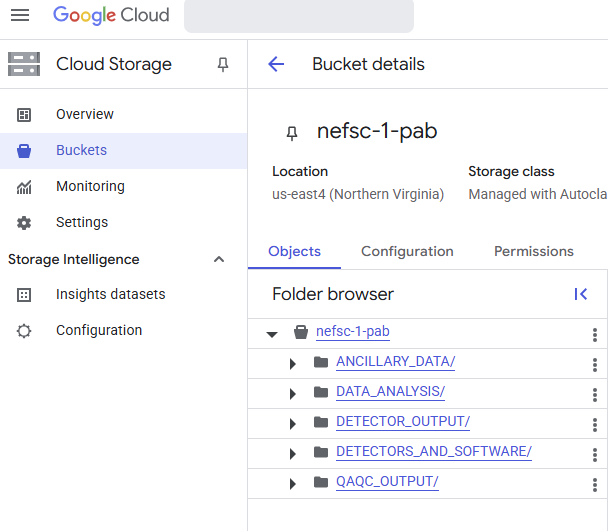
Task: Open more options for ANCILLARY_DATA folder
Action: [595, 365]
